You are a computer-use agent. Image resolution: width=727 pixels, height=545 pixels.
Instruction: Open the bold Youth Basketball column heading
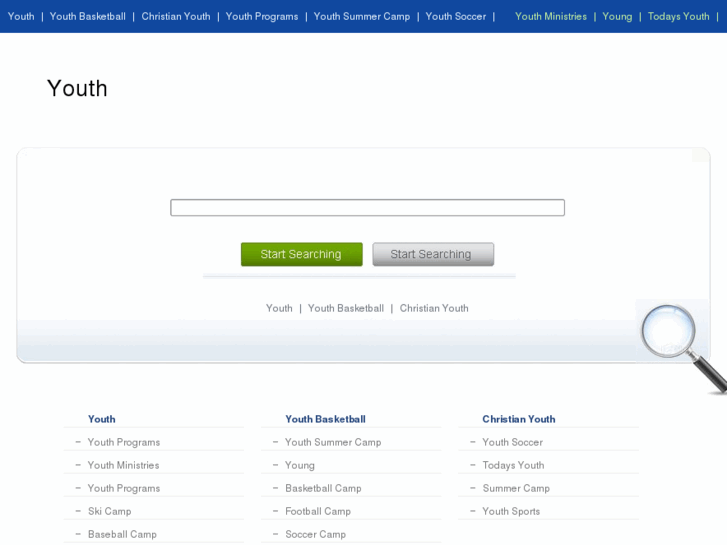click(x=325, y=419)
